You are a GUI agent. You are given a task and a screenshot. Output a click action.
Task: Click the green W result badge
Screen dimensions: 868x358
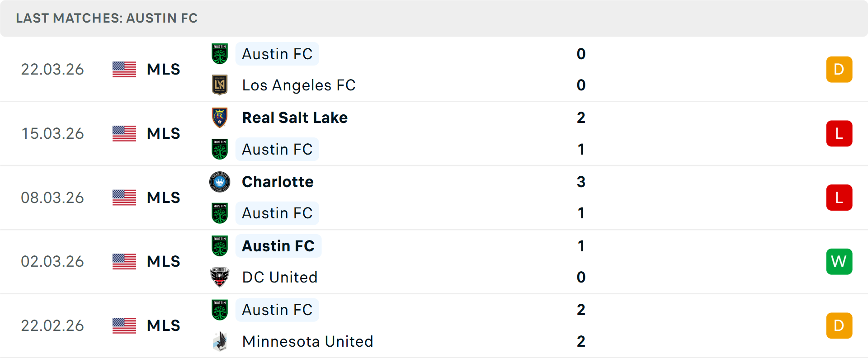(839, 261)
